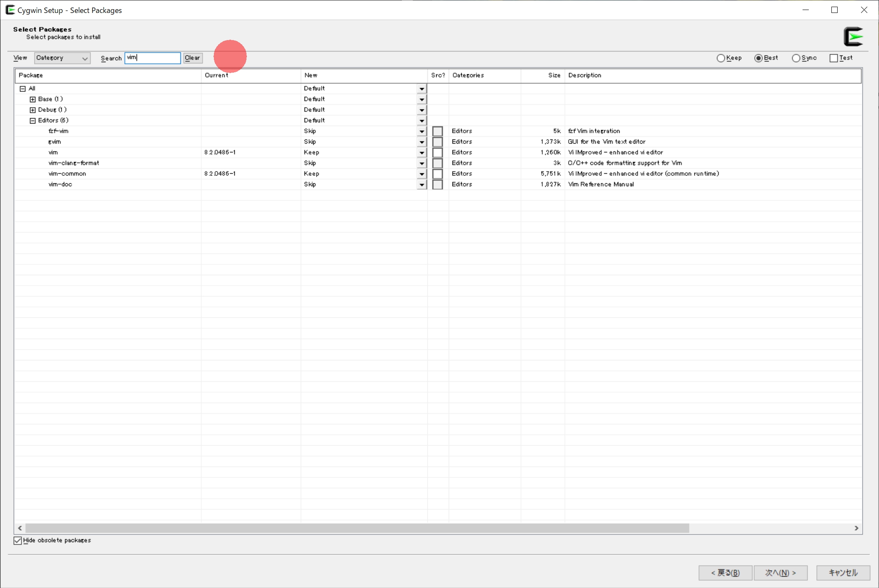Open the Keep dropdown for vim package
This screenshot has height=588, width=879.
(422, 152)
